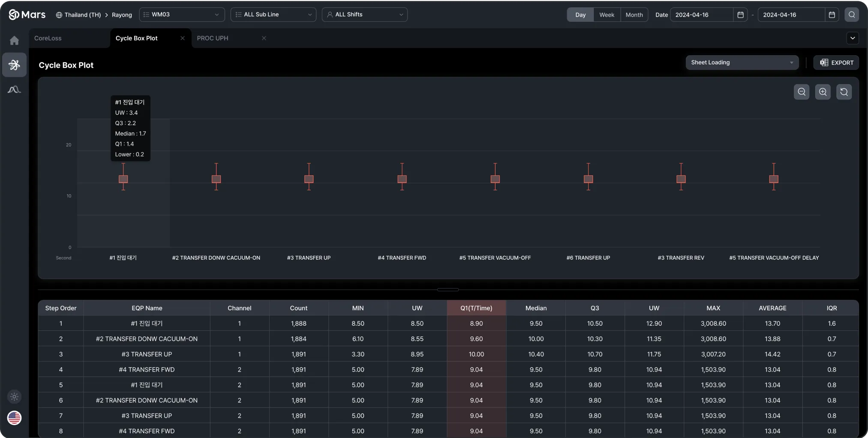Screen dimensions: 868x438
Task: Open the end date calendar icon
Action: point(832,15)
